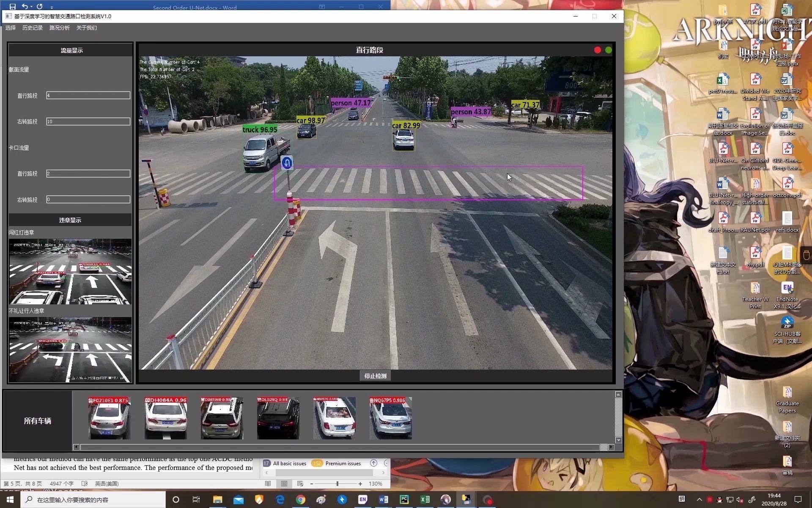Click the 130% zoom level in Word

376,483
